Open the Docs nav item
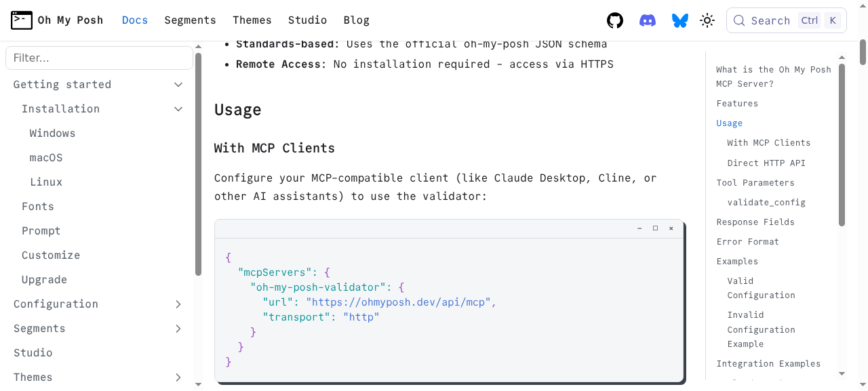The width and height of the screenshot is (868, 391). [135, 20]
